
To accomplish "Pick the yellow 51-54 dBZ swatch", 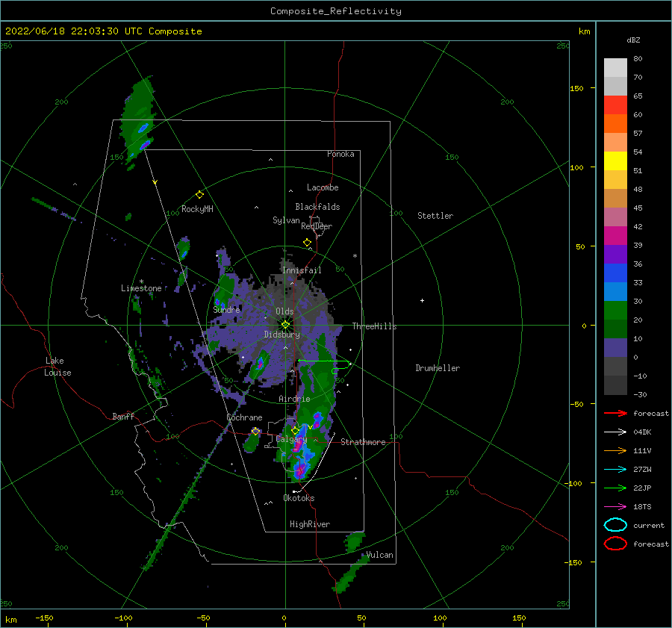I will point(615,161).
